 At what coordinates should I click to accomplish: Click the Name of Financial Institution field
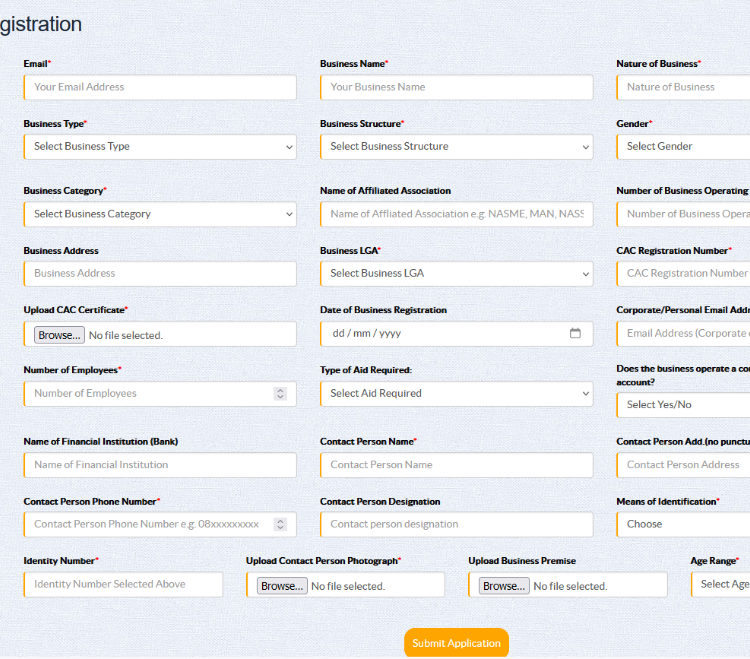point(160,465)
